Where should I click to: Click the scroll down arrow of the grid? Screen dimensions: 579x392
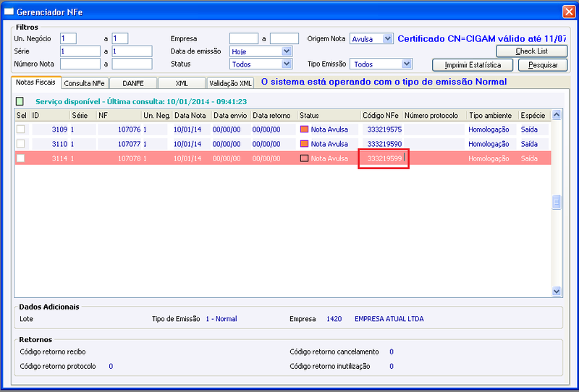pyautogui.click(x=557, y=291)
